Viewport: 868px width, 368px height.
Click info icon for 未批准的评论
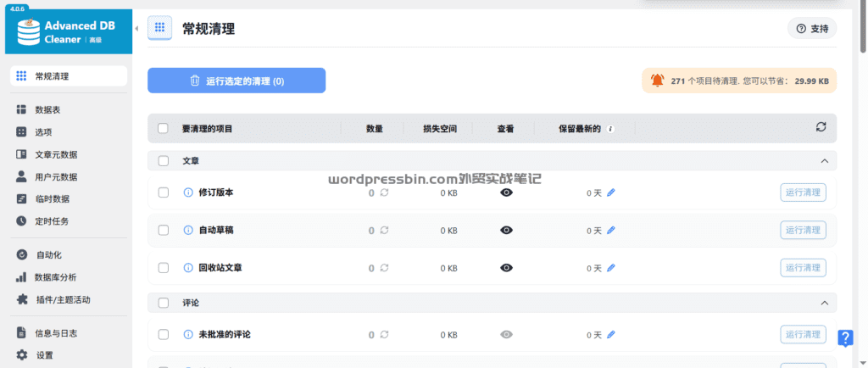188,335
